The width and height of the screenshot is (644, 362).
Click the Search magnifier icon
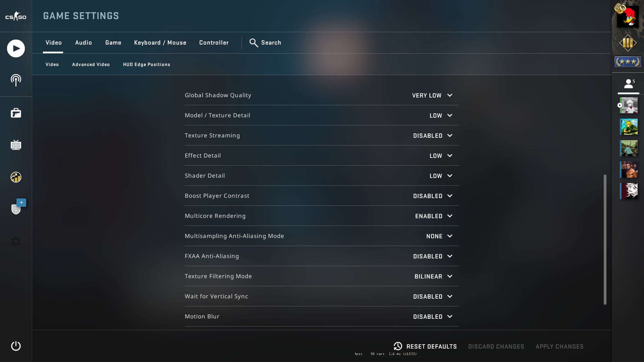(254, 43)
